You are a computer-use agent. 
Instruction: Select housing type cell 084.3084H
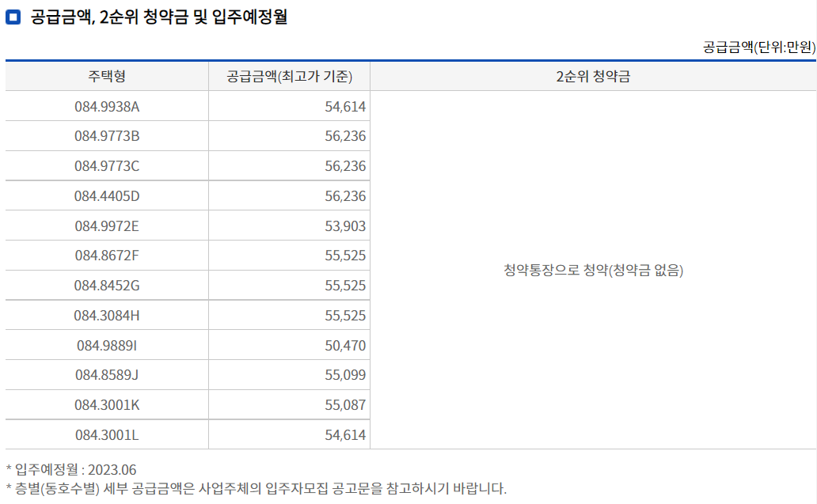[107, 316]
